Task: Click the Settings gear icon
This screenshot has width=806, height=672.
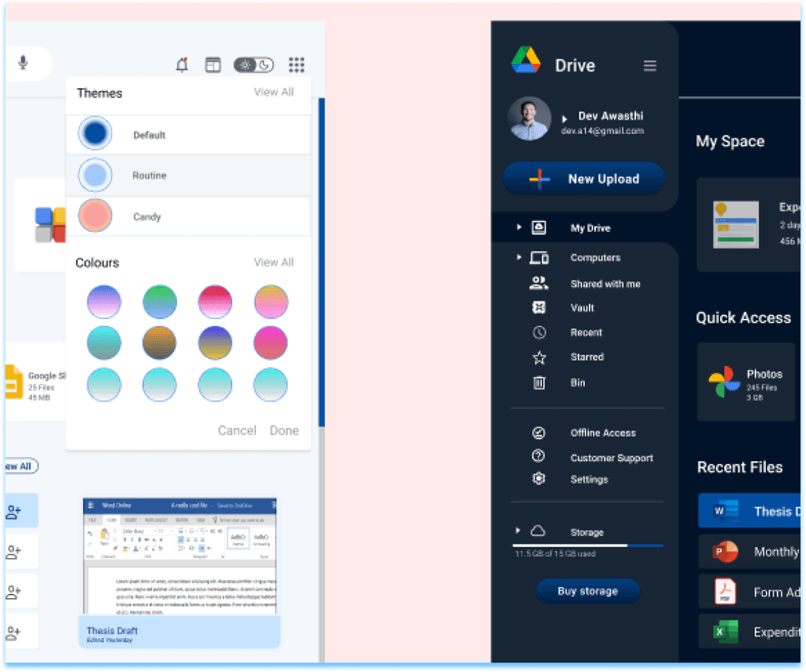Action: point(538,478)
